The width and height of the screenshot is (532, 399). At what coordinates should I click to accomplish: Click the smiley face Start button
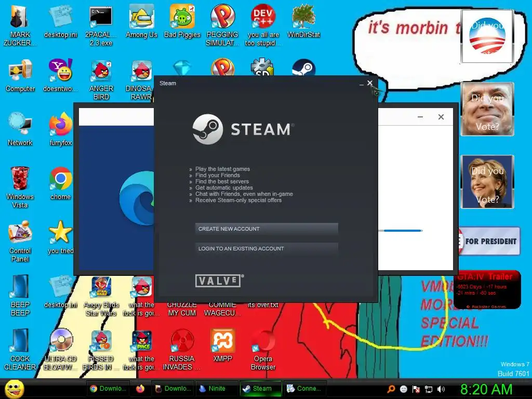(x=14, y=389)
